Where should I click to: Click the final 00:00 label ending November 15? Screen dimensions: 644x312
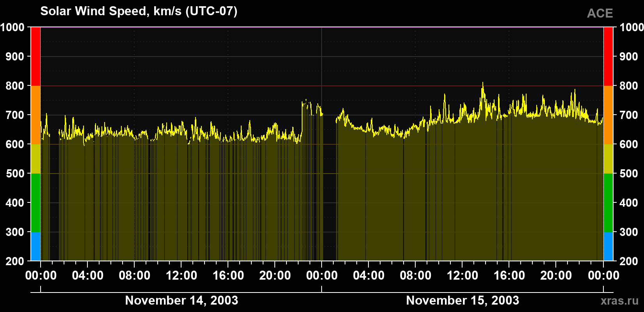coord(603,276)
